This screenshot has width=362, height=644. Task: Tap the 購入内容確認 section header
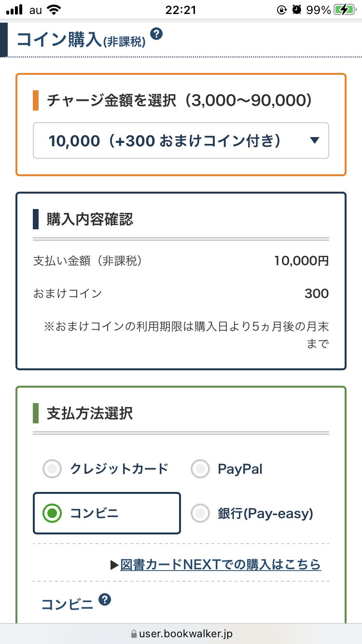tap(90, 220)
